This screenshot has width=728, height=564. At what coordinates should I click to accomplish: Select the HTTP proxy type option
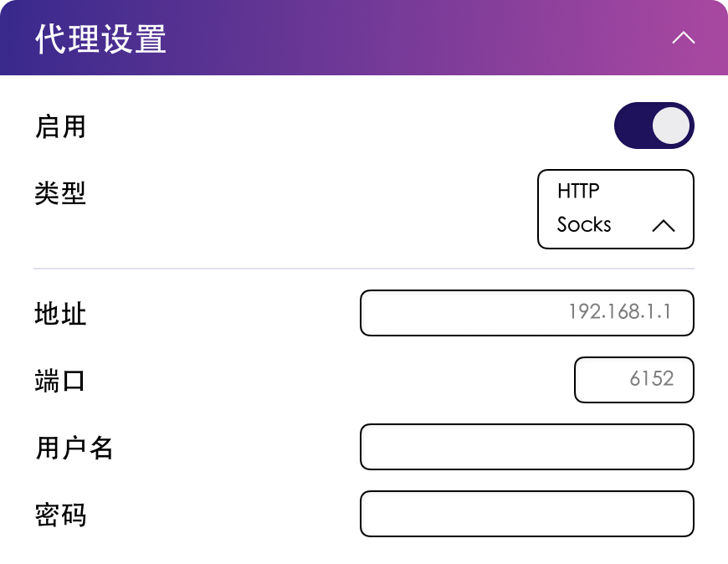578,191
